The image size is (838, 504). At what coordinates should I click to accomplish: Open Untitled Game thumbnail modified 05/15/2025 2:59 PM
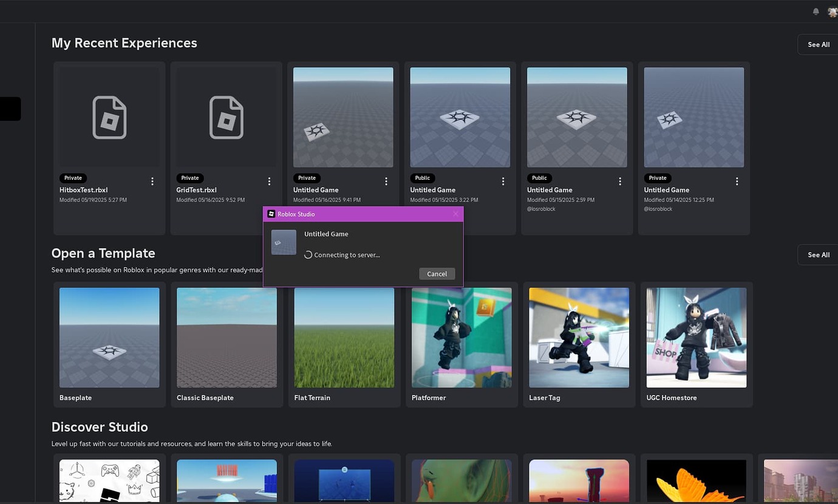[577, 117]
